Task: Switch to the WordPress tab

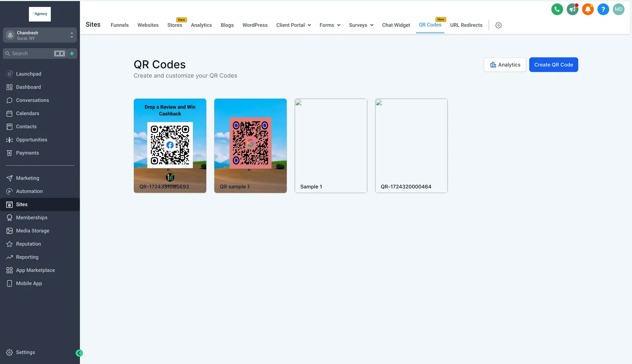Action: [255, 25]
